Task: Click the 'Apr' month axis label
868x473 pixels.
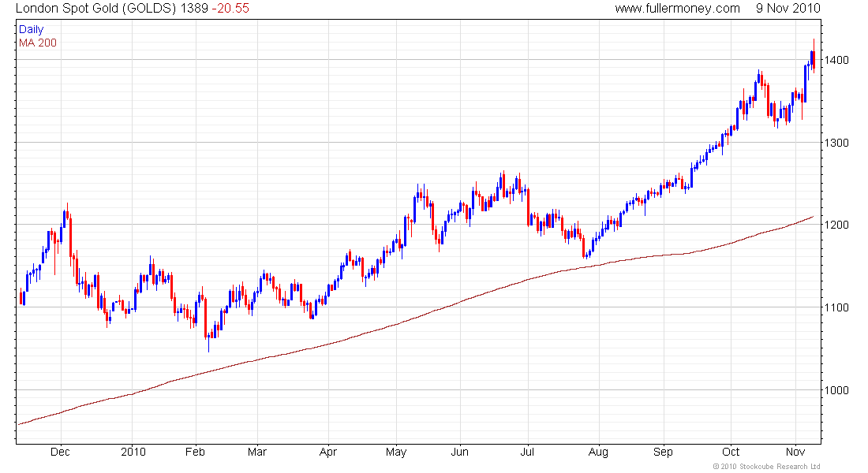Action: click(328, 452)
